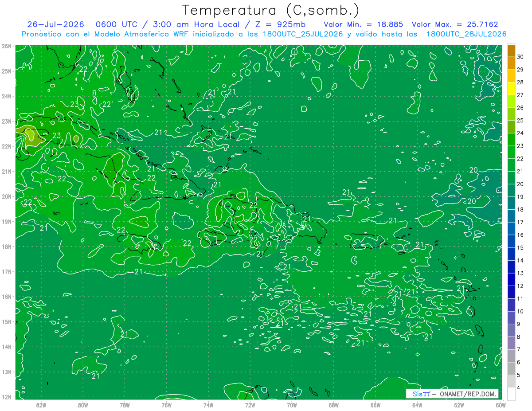The image size is (532, 411).
Task: Click the '66W' longitude label
Action: click(x=375, y=405)
